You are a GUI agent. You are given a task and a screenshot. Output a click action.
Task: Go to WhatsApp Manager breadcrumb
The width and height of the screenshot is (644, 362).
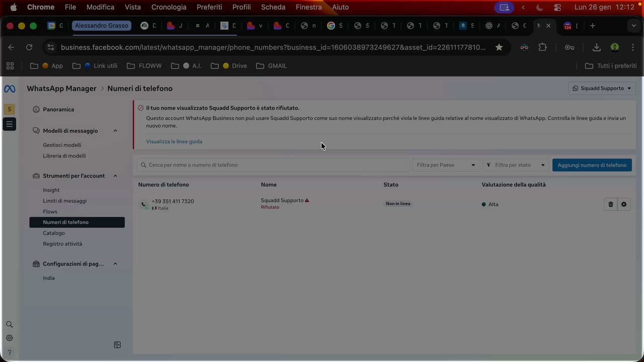click(61, 88)
